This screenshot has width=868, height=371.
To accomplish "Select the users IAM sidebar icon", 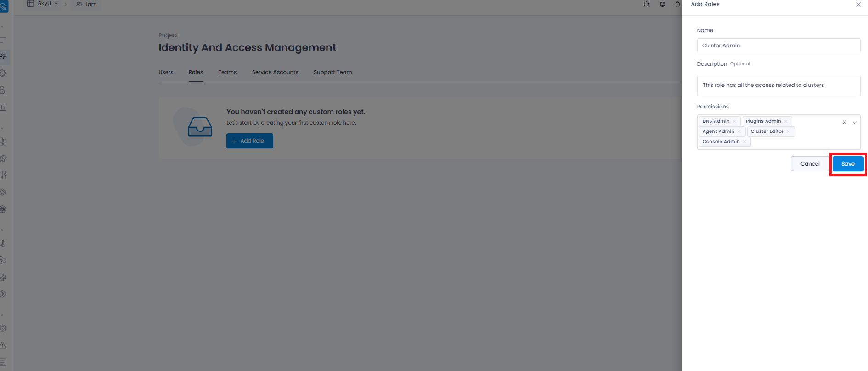I will click(x=3, y=57).
